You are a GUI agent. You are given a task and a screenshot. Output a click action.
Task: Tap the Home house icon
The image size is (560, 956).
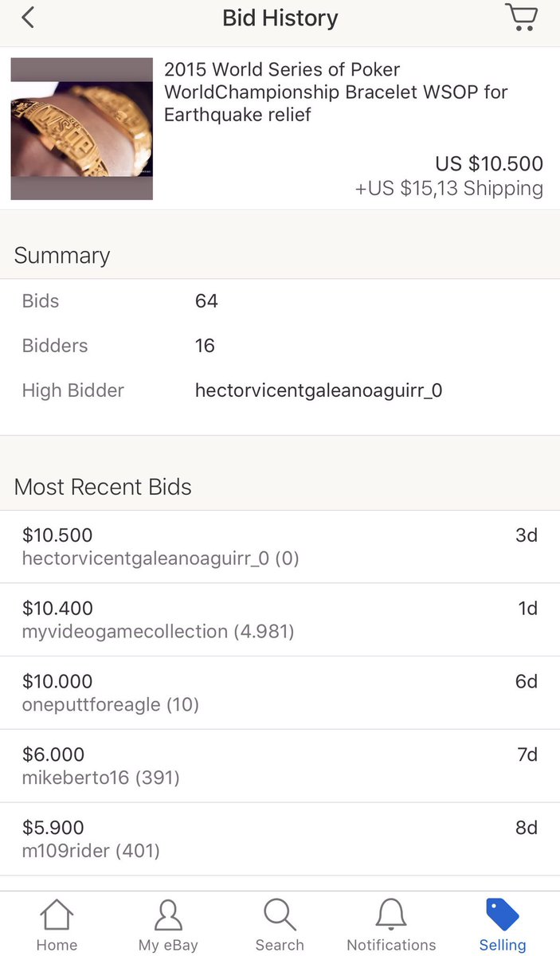tap(57, 915)
